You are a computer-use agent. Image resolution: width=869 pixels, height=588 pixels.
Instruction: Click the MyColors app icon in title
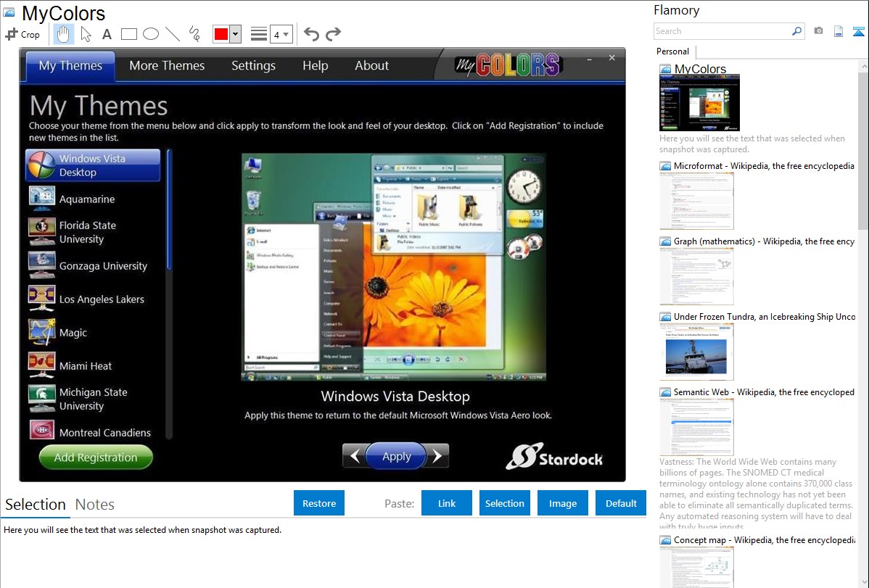click(x=9, y=12)
